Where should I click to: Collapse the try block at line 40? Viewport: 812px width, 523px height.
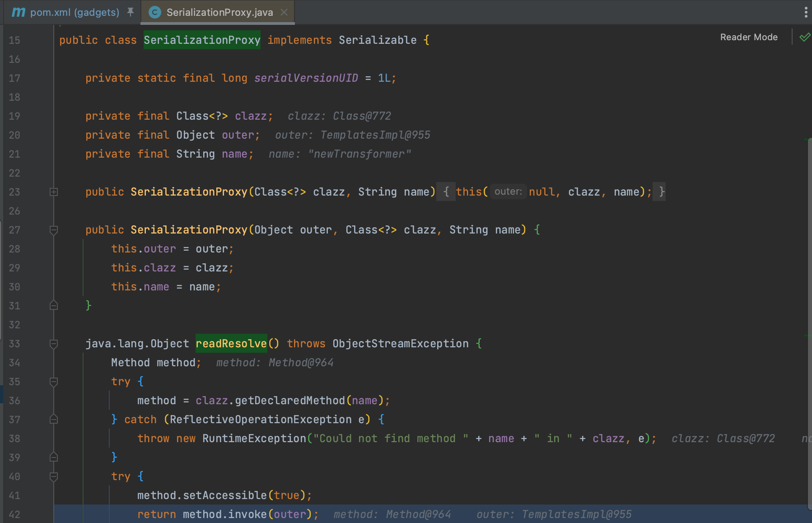[54, 476]
